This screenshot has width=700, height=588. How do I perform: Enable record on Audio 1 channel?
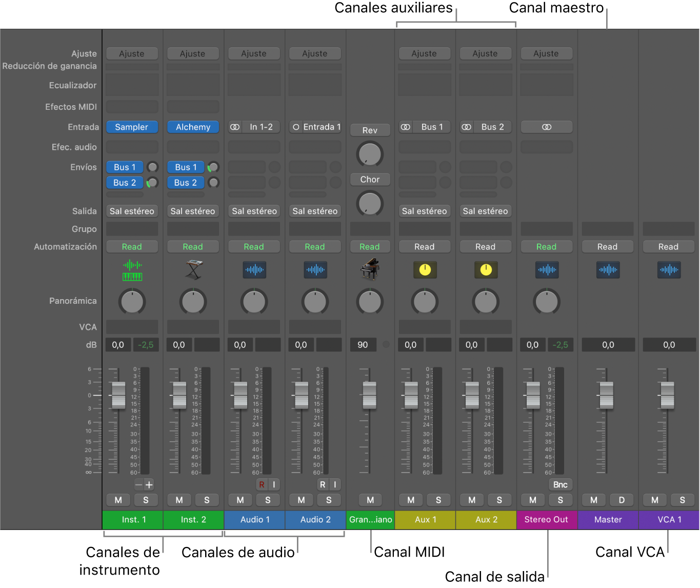pyautogui.click(x=262, y=485)
